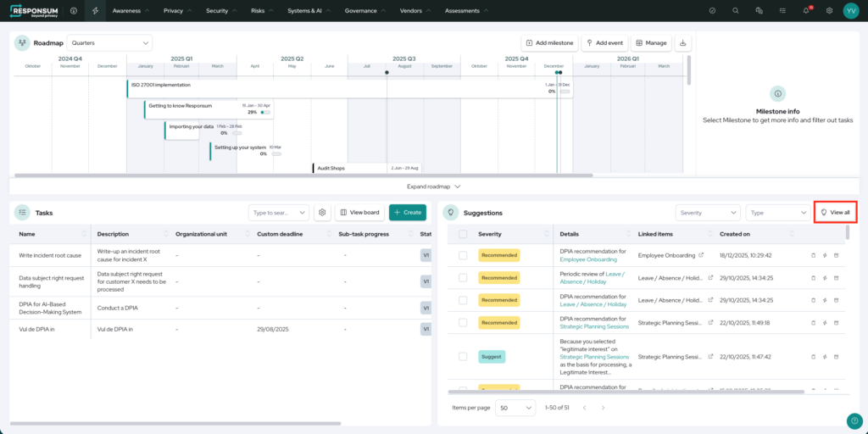Image resolution: width=868 pixels, height=434 pixels.
Task: Click the YV user avatar
Action: [x=850, y=10]
